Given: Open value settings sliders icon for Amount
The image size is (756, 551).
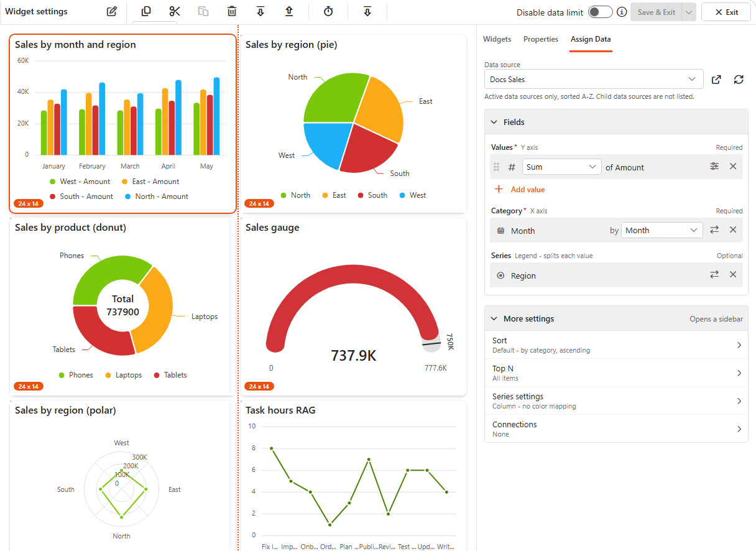Looking at the screenshot, I should (x=715, y=166).
